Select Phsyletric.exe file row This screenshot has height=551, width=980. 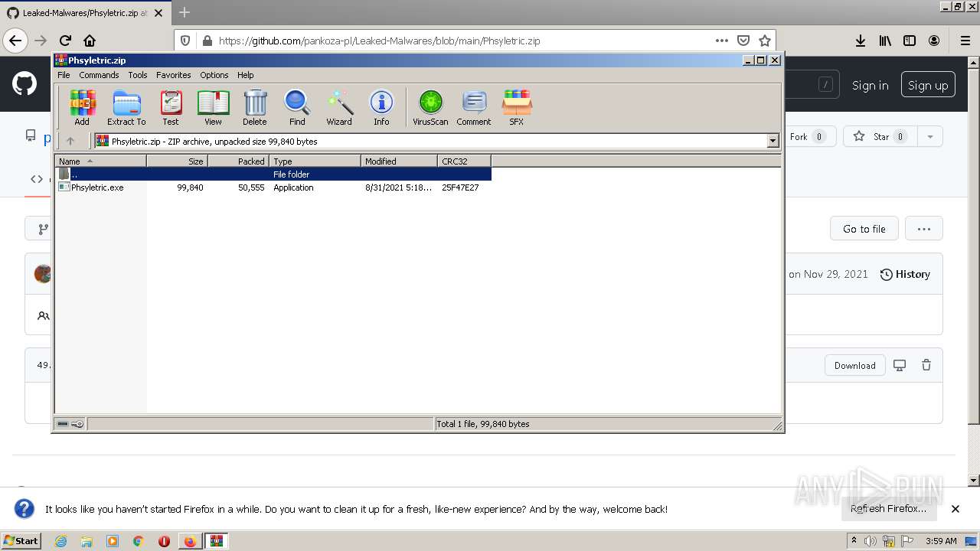[273, 187]
